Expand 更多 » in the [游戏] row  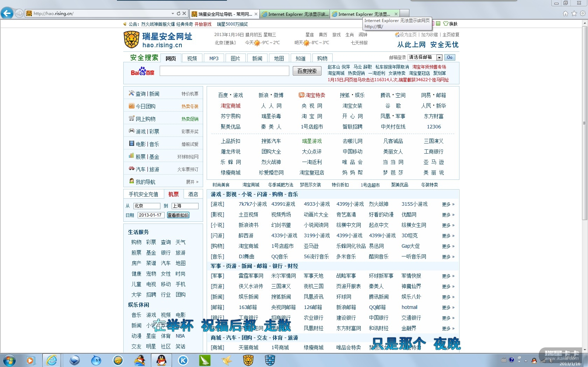click(448, 204)
